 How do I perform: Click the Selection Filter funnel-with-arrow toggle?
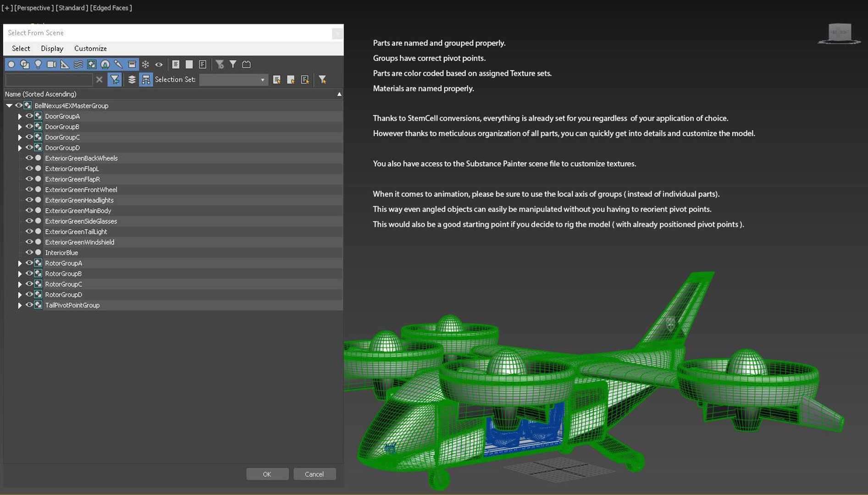115,80
